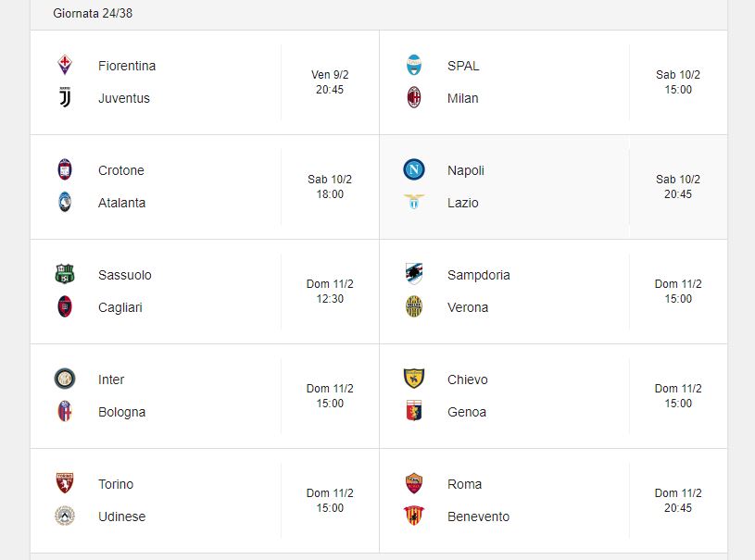Screen dimensions: 755x560
Task: Click the Giornata 24/38 header
Action: pyautogui.click(x=93, y=13)
